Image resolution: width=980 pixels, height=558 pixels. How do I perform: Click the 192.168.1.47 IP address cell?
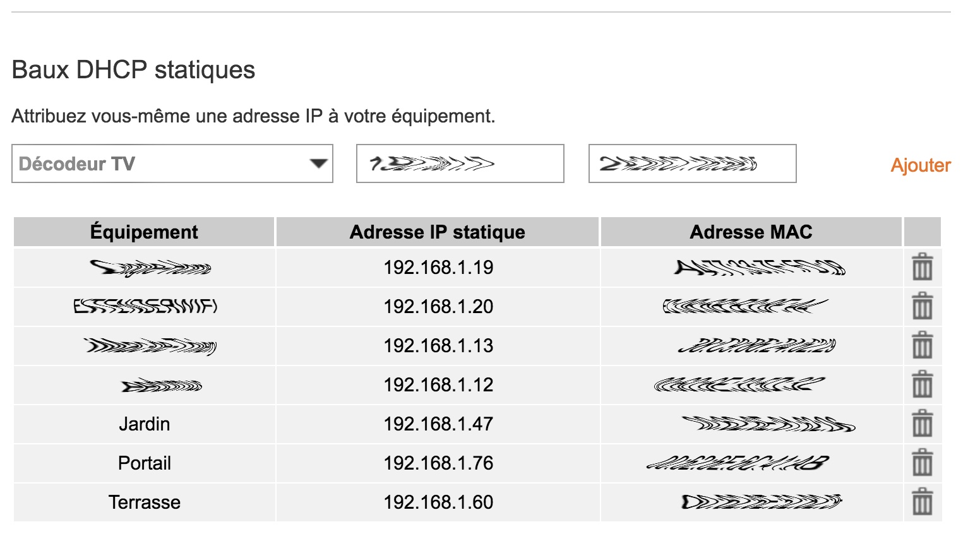pos(438,424)
